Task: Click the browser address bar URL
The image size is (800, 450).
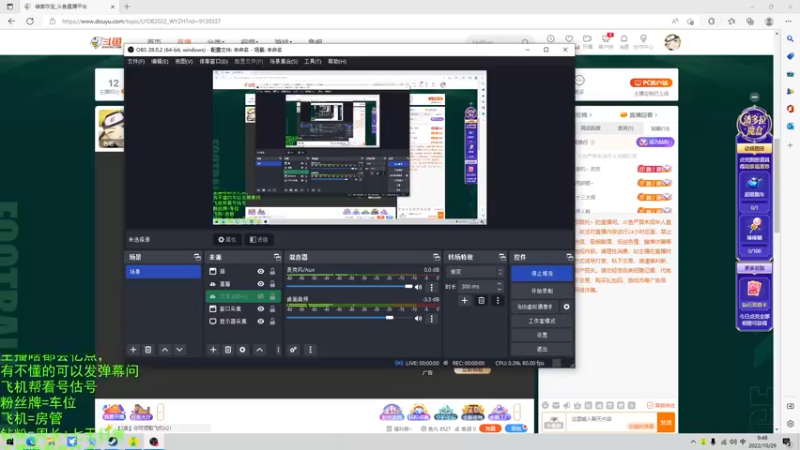Action: pos(141,21)
